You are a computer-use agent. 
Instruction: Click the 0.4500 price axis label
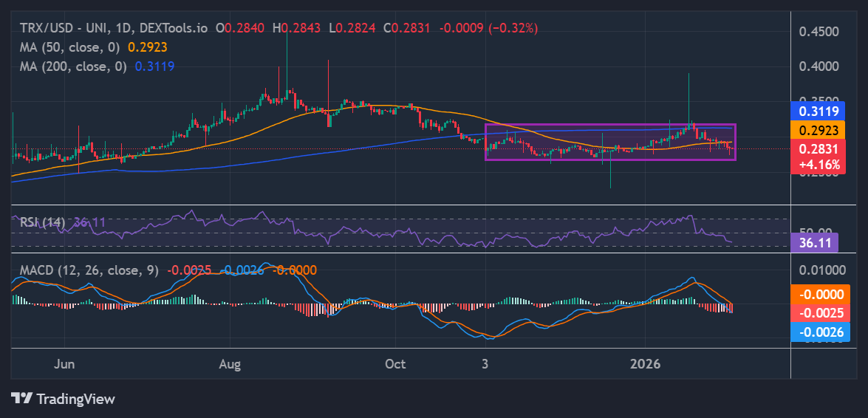tap(819, 32)
